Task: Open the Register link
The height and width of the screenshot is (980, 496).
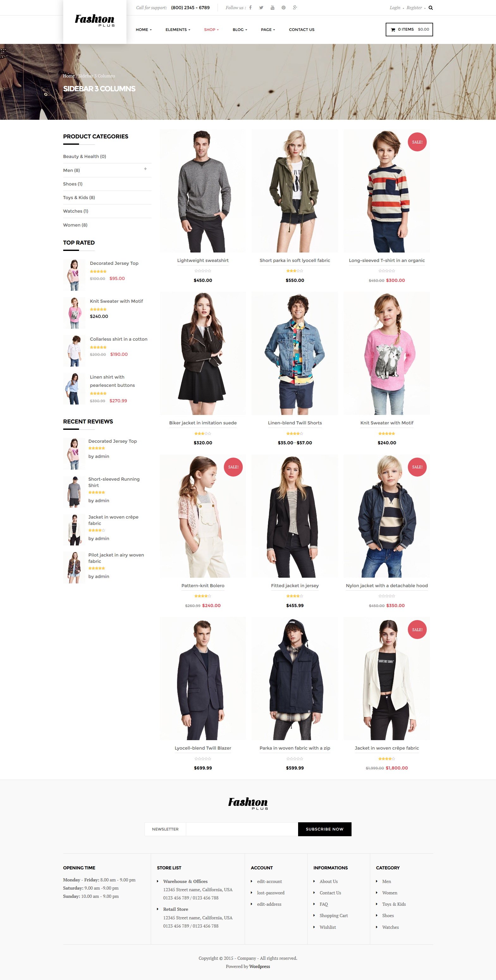Action: pyautogui.click(x=414, y=8)
